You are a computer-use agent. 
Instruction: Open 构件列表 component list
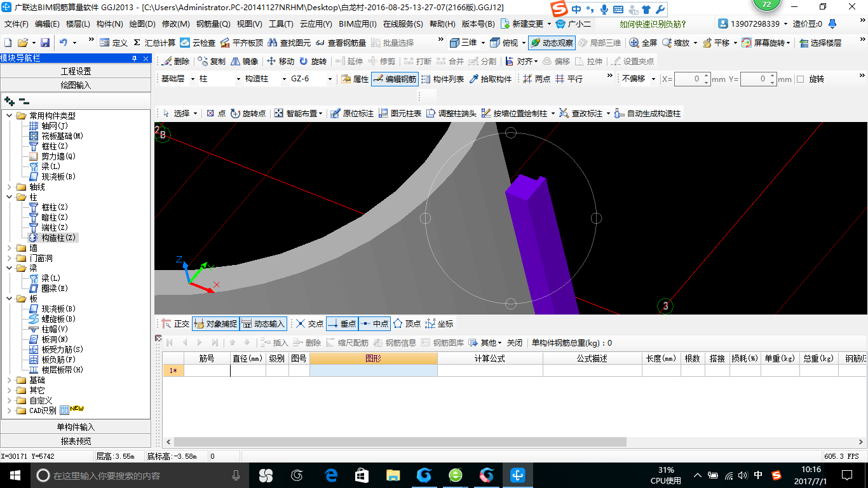click(442, 79)
